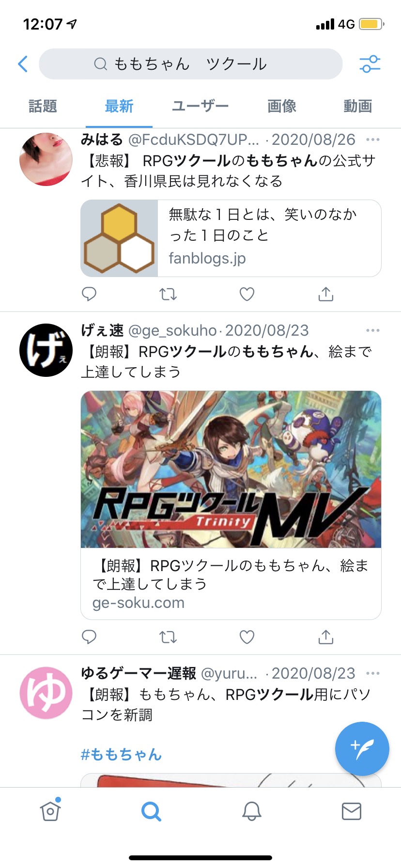This screenshot has height=868, width=401.
Task: Tap the back arrow beside search bar
Action: point(23,64)
